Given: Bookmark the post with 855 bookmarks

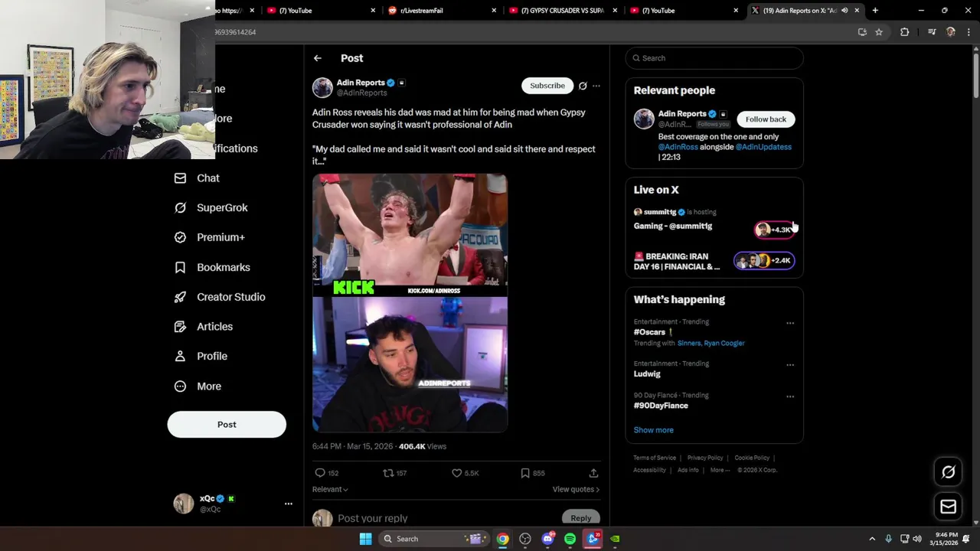Looking at the screenshot, I should (x=525, y=473).
